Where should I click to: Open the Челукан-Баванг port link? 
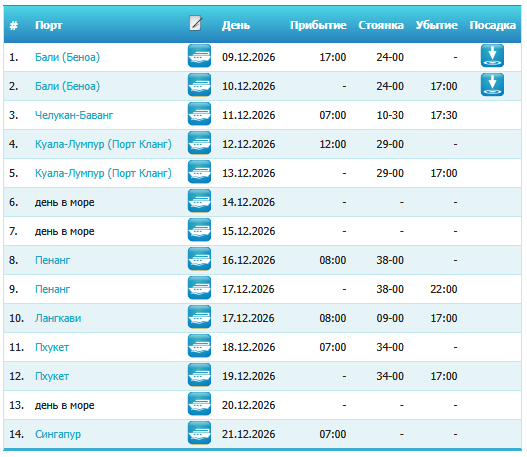[x=74, y=115]
